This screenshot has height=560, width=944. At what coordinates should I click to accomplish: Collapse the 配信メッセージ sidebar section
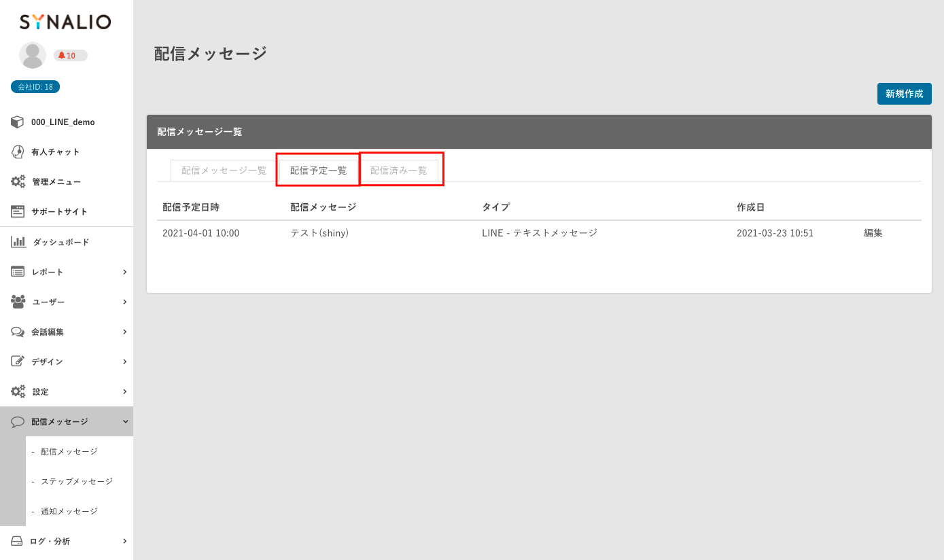125,421
